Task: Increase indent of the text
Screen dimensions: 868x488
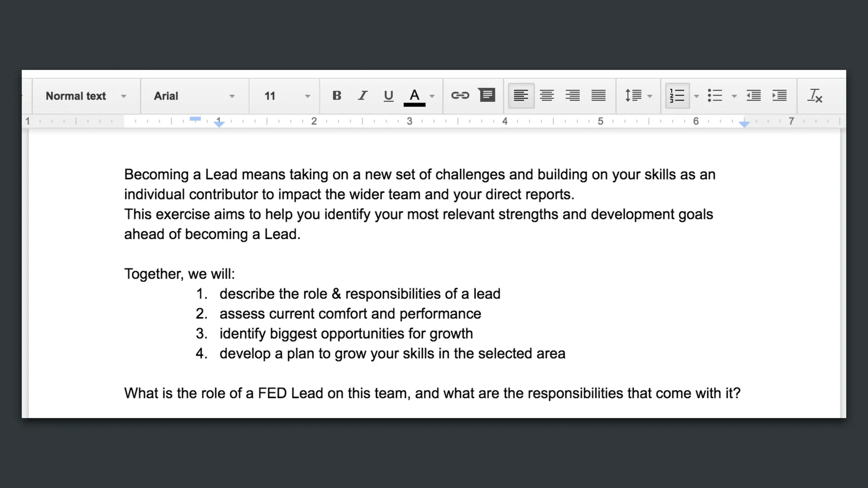Action: (x=779, y=96)
